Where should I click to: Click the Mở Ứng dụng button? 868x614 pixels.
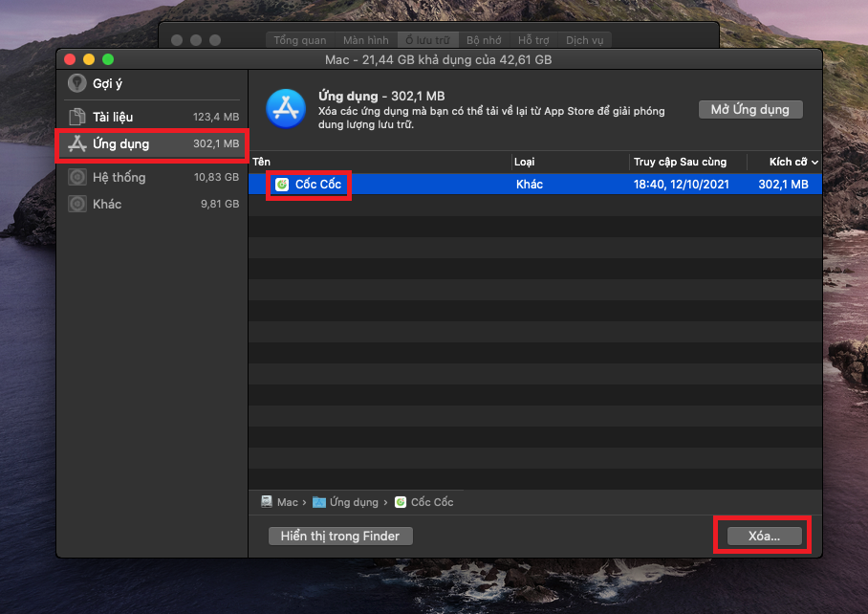tap(750, 110)
